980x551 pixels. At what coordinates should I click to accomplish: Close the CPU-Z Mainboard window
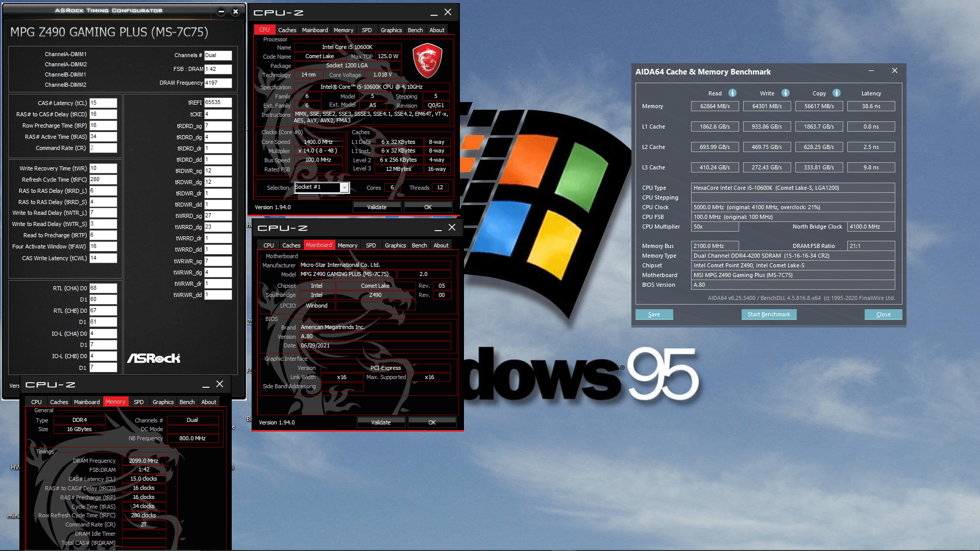tap(452, 228)
